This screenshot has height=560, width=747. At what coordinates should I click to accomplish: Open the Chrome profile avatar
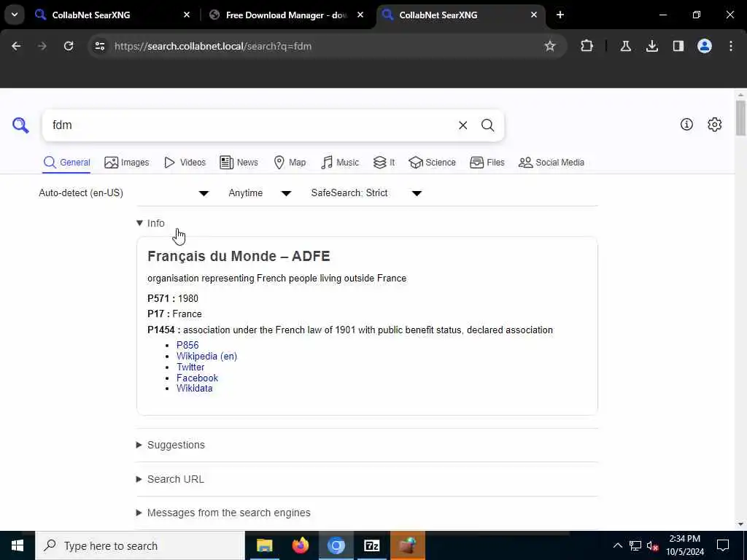click(704, 46)
